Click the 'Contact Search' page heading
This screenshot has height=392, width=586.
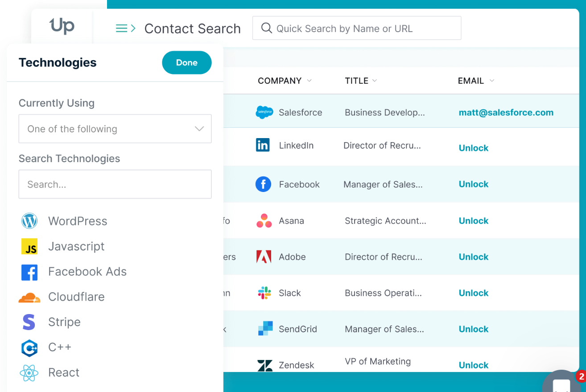coord(193,29)
